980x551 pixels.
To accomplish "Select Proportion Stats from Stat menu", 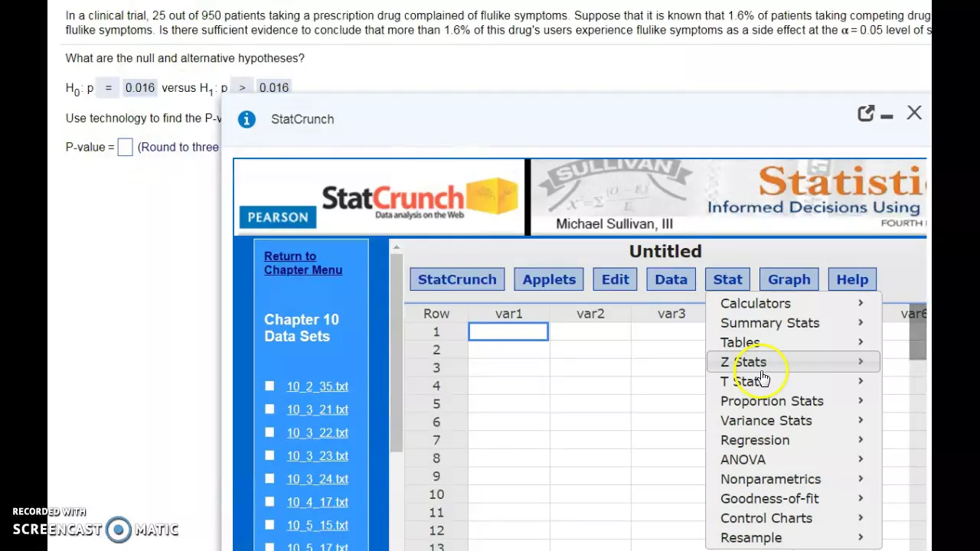I will 794,401.
